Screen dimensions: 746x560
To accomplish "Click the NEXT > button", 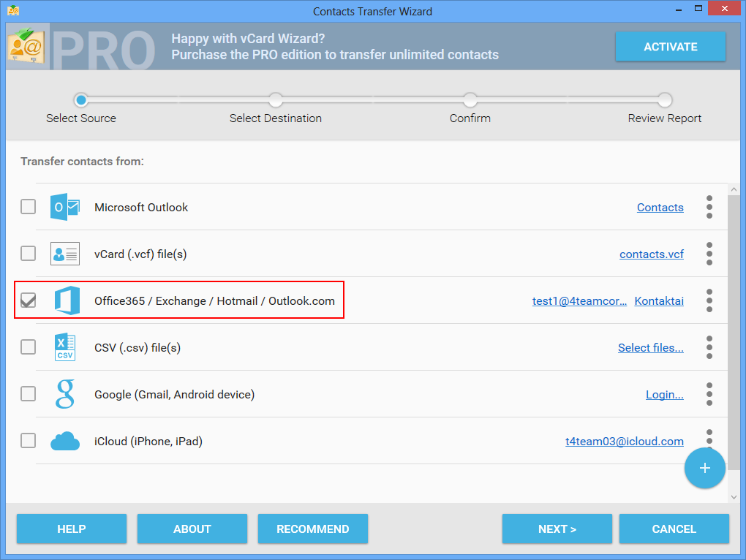I will 557,529.
